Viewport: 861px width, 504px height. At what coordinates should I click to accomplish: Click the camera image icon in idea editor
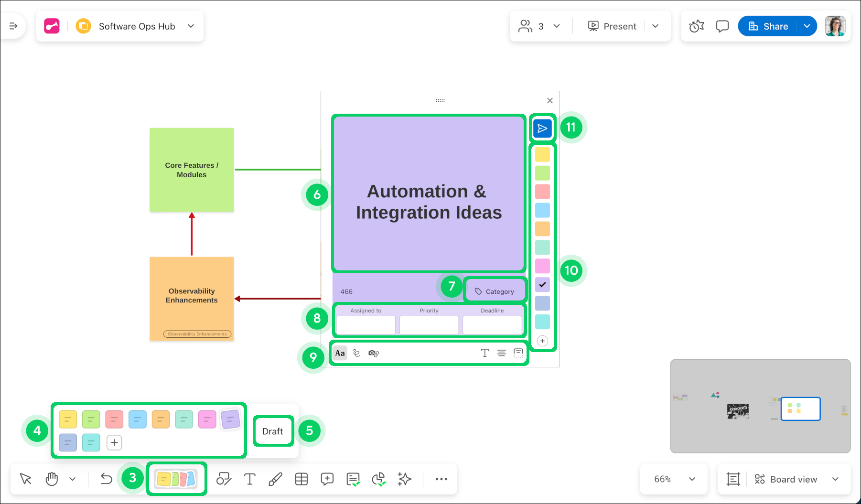[374, 353]
